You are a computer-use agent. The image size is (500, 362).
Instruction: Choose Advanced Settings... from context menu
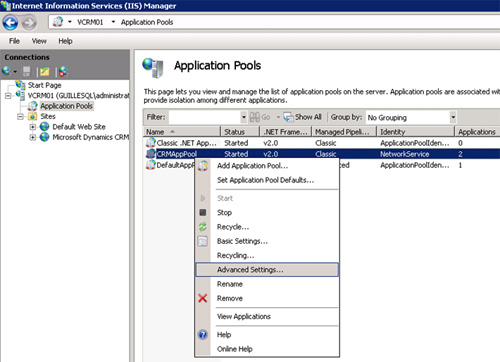(x=267, y=270)
